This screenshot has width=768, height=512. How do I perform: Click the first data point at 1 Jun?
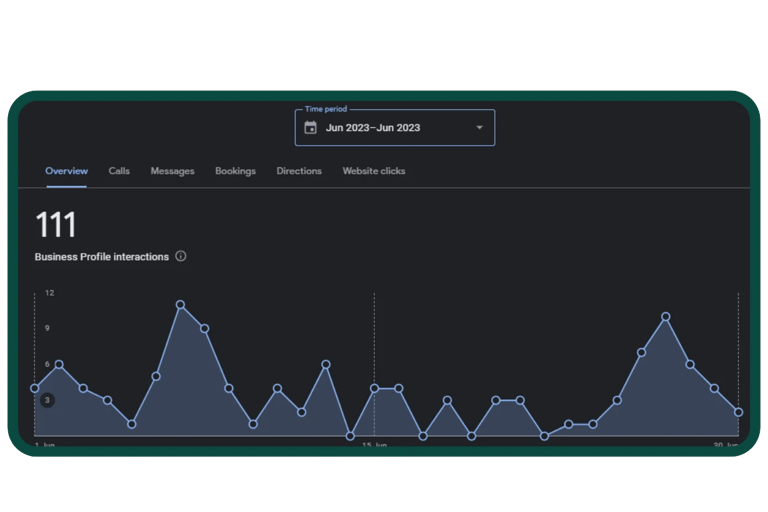pyautogui.click(x=35, y=389)
